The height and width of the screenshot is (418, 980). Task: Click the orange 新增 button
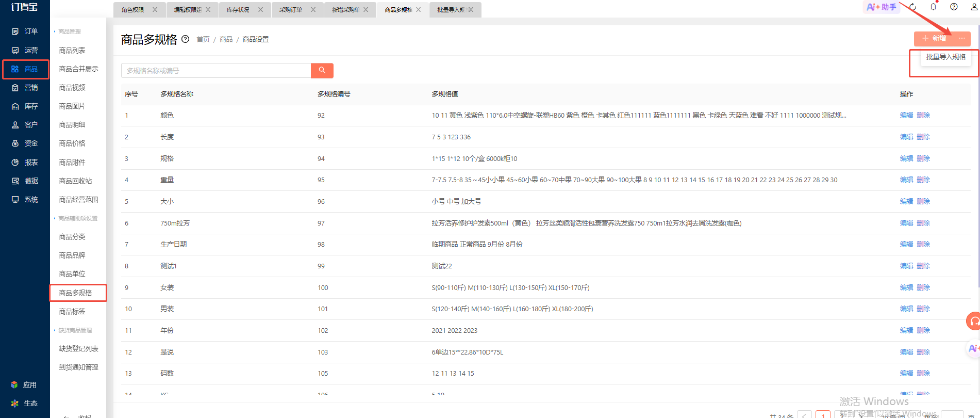(934, 39)
